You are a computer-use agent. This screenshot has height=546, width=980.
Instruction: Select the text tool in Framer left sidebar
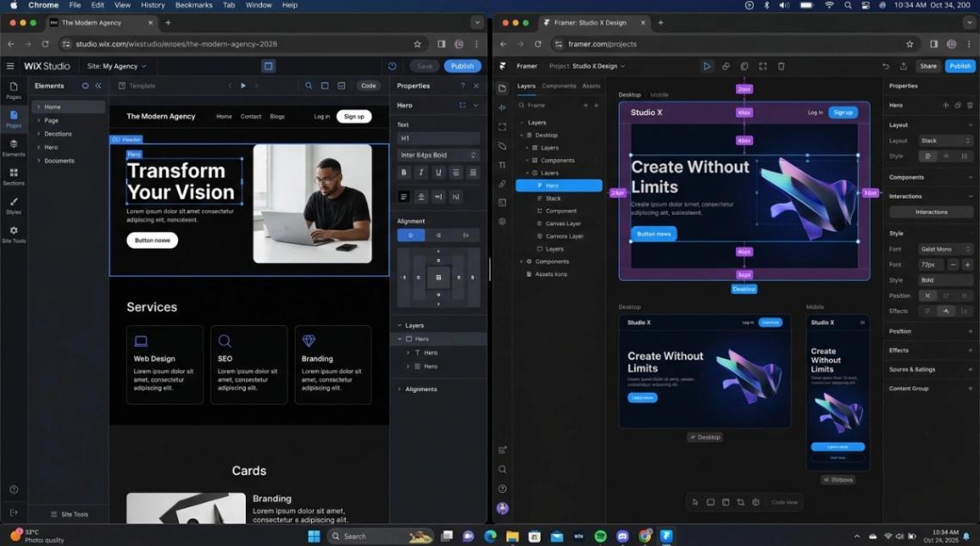[x=502, y=165]
